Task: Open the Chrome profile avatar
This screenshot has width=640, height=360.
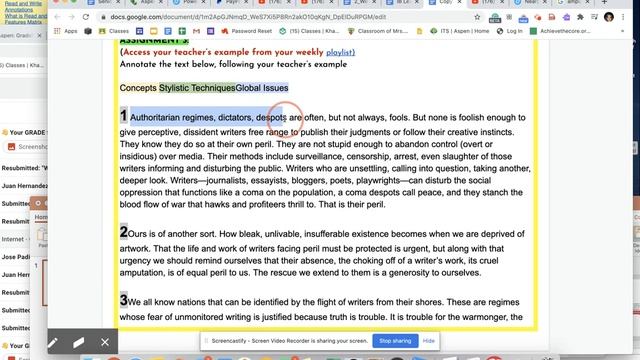Action: [x=609, y=17]
